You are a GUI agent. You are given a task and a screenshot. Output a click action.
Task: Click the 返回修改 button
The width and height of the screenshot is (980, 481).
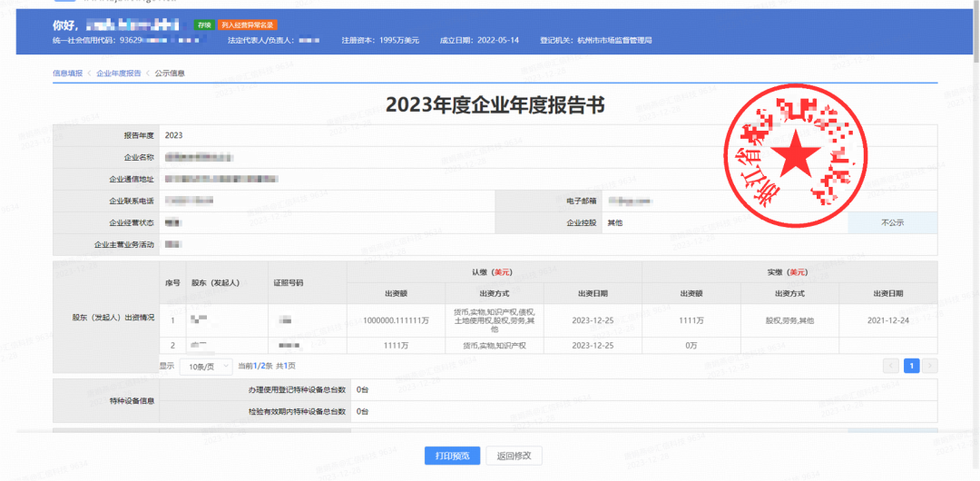[514, 456]
